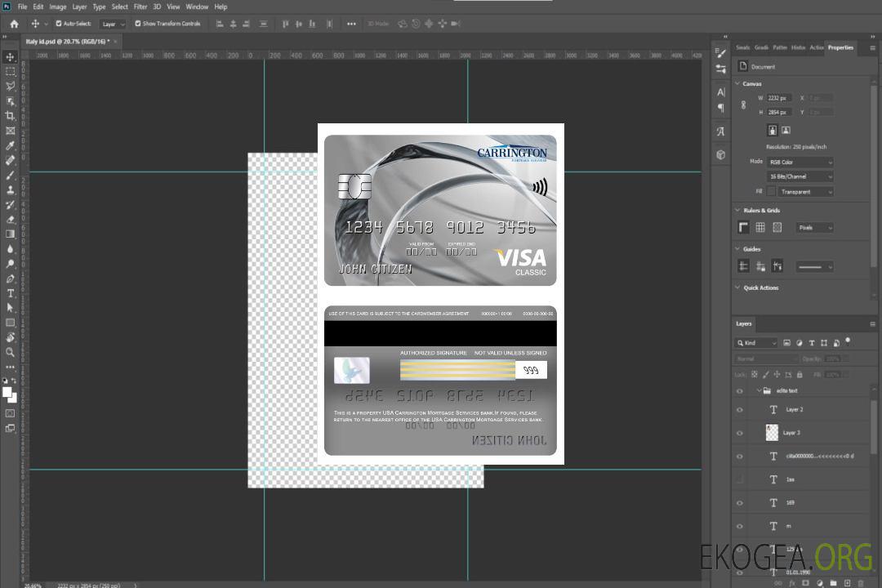Click the canvas width value field

click(x=779, y=98)
